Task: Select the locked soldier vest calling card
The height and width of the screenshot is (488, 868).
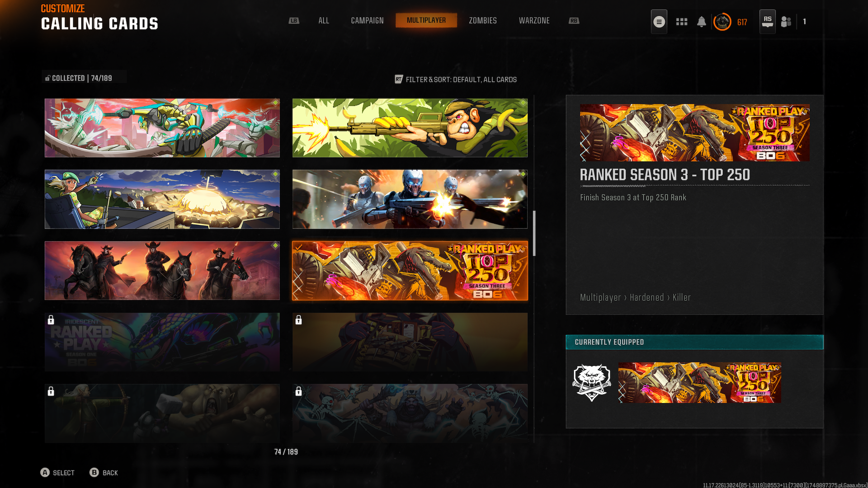Action: click(x=410, y=342)
